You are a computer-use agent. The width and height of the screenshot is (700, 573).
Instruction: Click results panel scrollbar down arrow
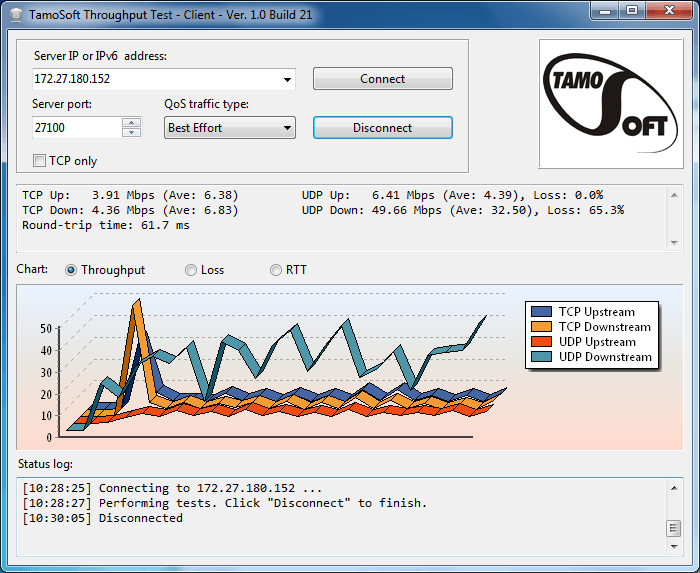(x=674, y=243)
